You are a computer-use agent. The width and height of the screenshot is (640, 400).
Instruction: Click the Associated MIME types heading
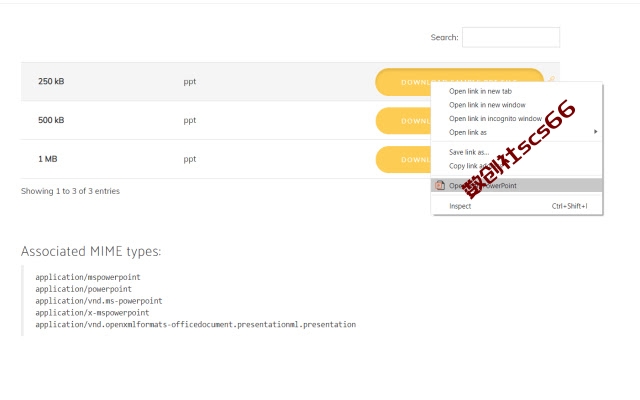pos(91,251)
